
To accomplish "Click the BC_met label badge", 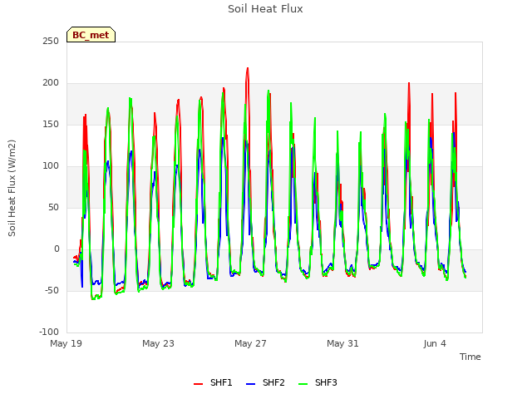I will click(91, 35).
